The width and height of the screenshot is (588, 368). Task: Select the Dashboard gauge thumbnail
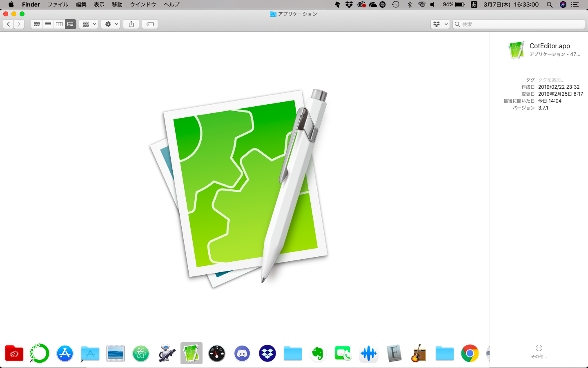(217, 353)
